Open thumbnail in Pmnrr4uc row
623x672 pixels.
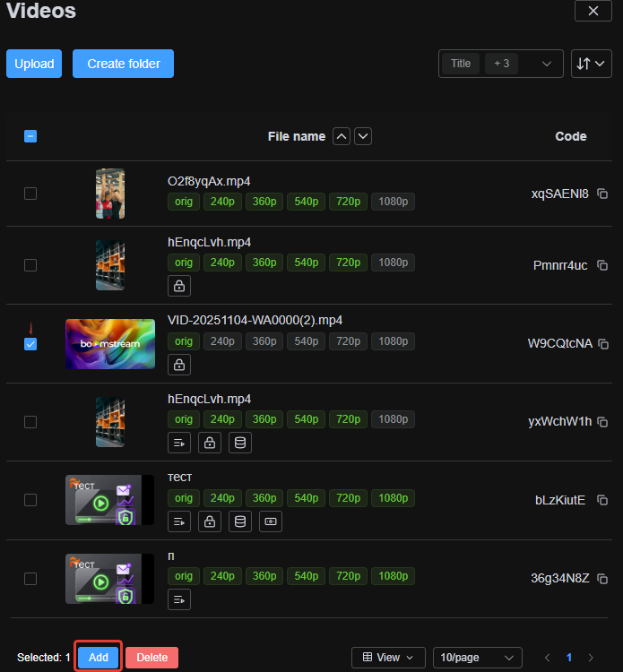tap(110, 265)
